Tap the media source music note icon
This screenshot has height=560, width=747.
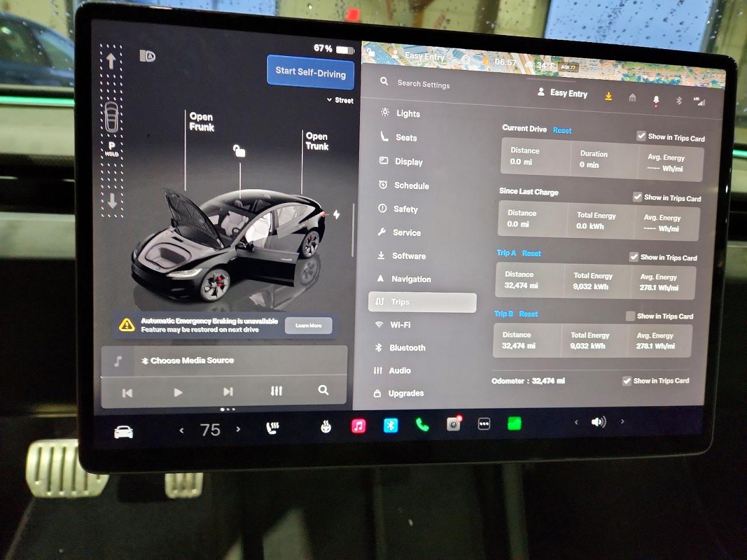[x=118, y=361]
